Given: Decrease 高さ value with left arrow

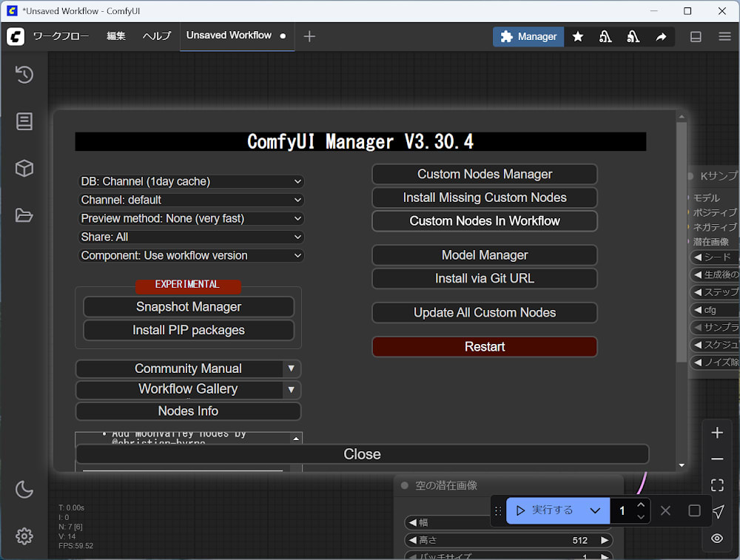Looking at the screenshot, I should pos(412,540).
